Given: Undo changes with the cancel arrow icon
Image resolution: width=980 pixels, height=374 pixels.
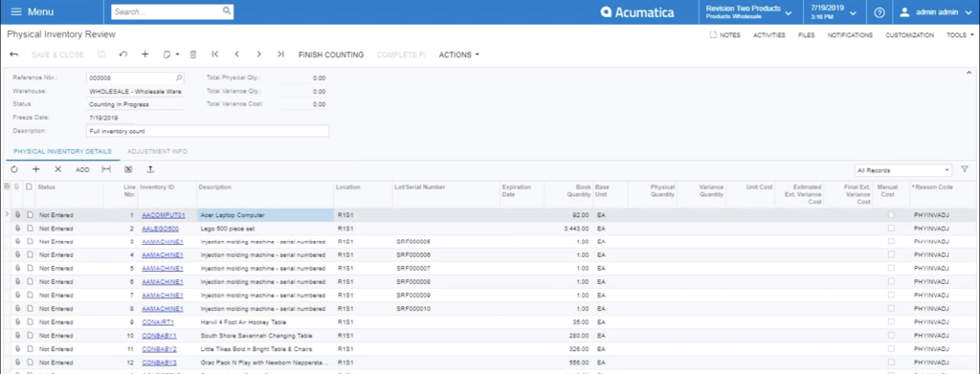Looking at the screenshot, I should 123,55.
